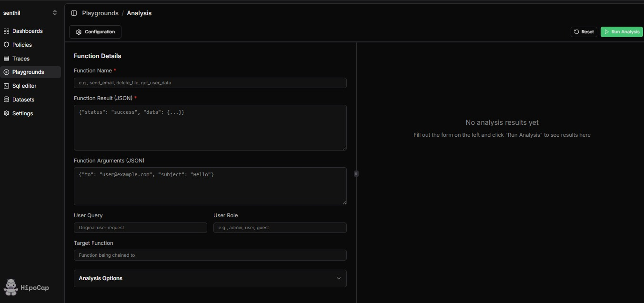Click the play icon on Run Analysis
The width and height of the screenshot is (644, 303).
[606, 32]
